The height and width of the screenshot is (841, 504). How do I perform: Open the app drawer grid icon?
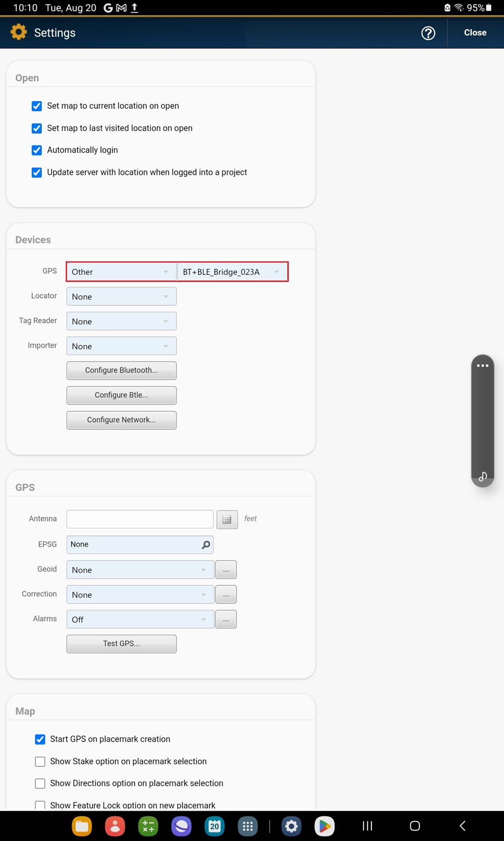point(247,826)
